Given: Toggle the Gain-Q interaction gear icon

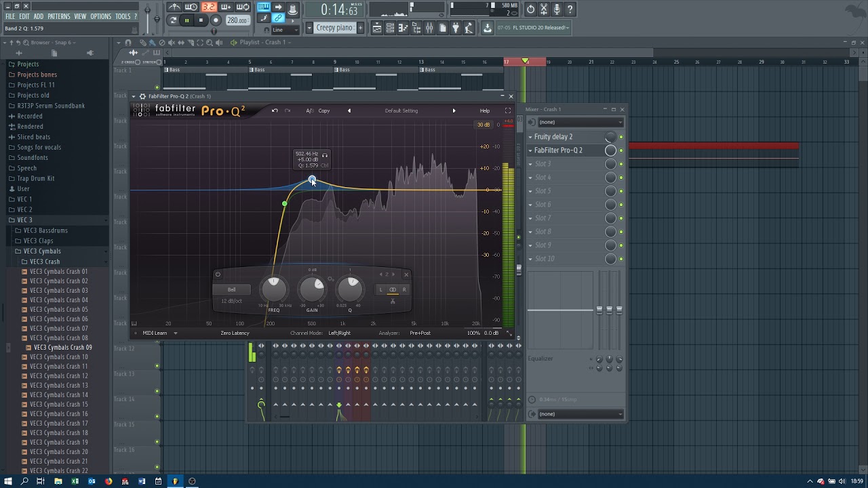Looking at the screenshot, I should point(330,279).
